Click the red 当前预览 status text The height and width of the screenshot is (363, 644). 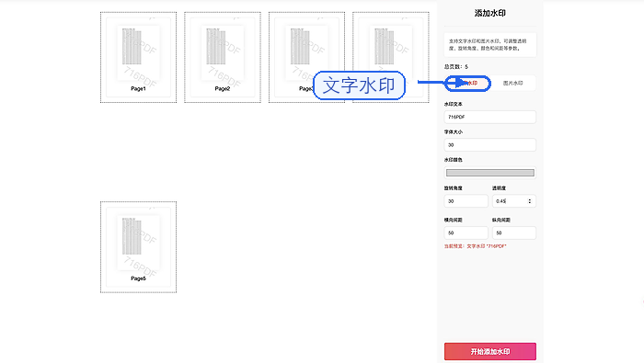point(476,246)
